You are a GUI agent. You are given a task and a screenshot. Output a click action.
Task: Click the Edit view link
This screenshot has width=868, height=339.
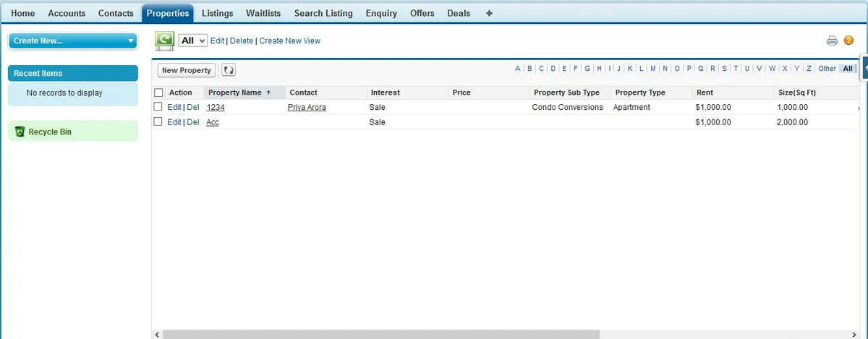(x=217, y=41)
